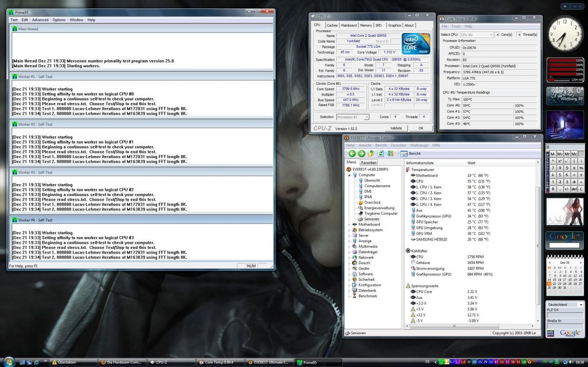
Task: Click the EVEREST back arrow toolbar icon
Action: coord(352,153)
